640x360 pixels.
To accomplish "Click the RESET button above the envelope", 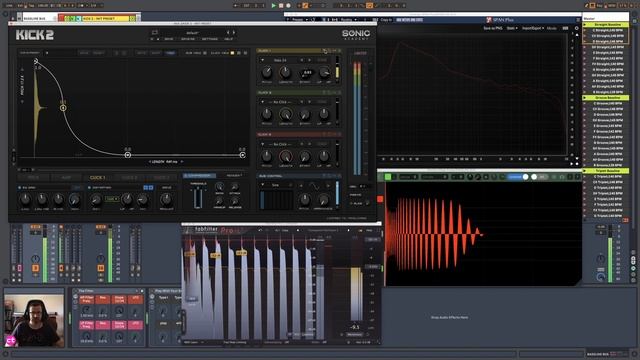I will click(98, 53).
